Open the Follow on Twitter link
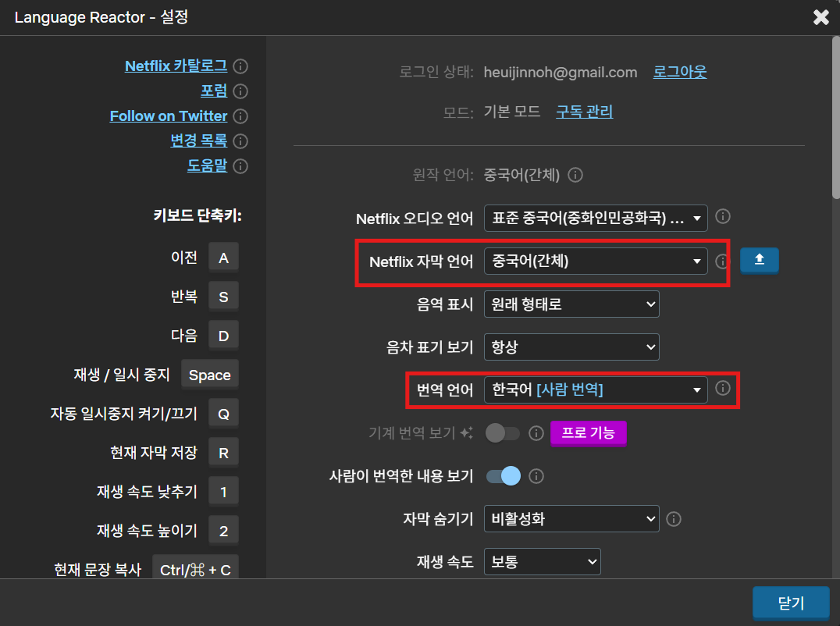 pyautogui.click(x=168, y=116)
